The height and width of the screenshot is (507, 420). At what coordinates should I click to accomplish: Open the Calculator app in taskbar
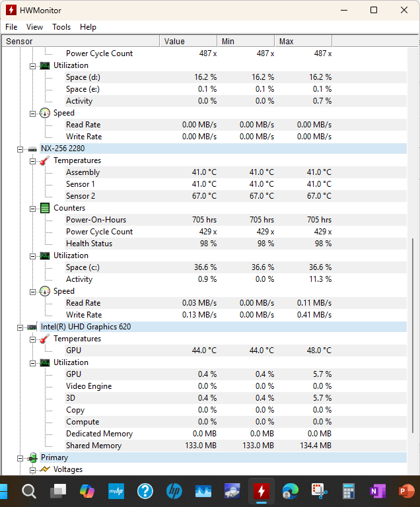click(x=348, y=491)
